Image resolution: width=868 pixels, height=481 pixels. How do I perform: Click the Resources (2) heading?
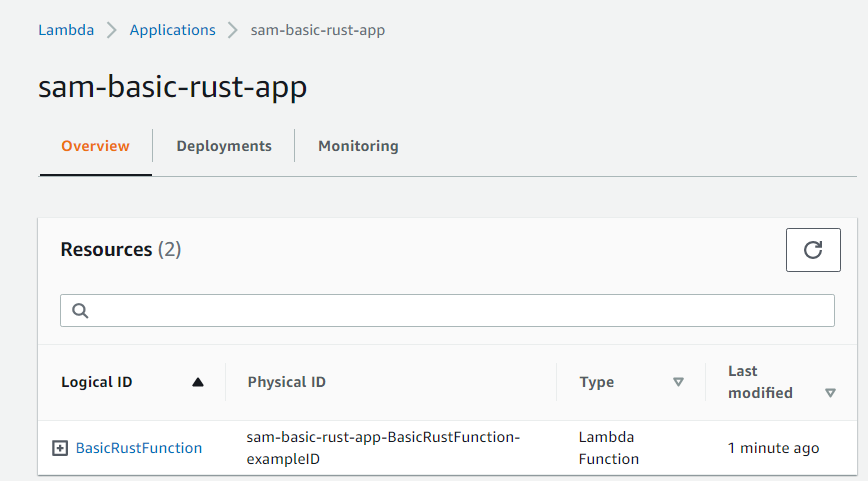click(x=121, y=250)
